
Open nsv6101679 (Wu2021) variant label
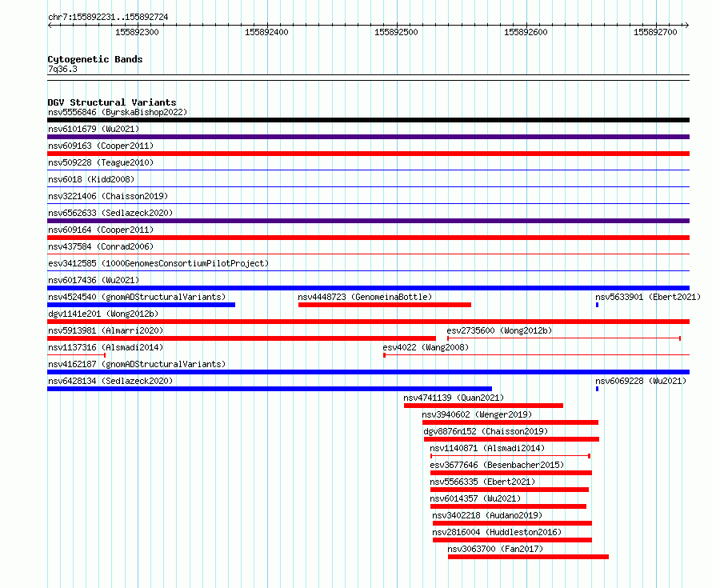point(94,129)
